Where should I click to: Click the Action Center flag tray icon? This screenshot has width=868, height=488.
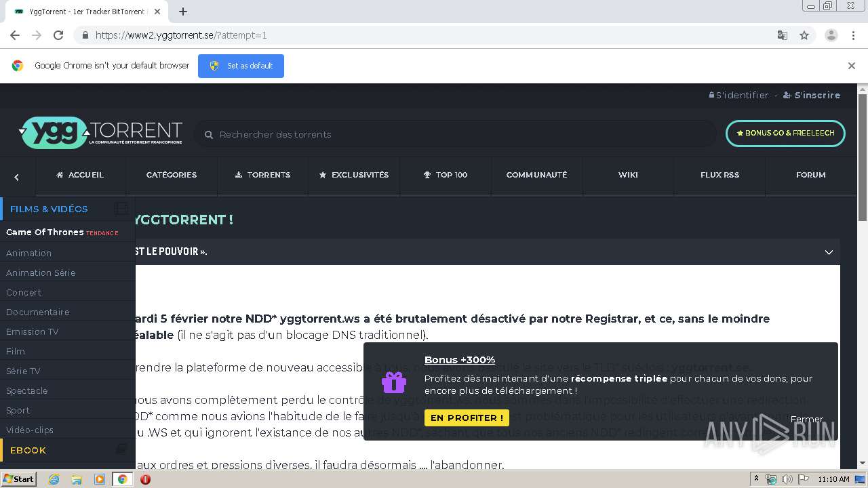point(802,479)
